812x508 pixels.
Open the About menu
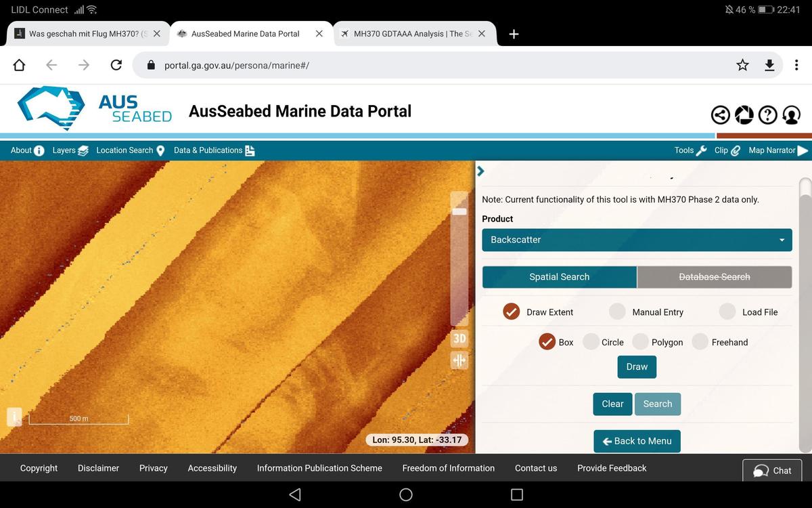tap(28, 150)
